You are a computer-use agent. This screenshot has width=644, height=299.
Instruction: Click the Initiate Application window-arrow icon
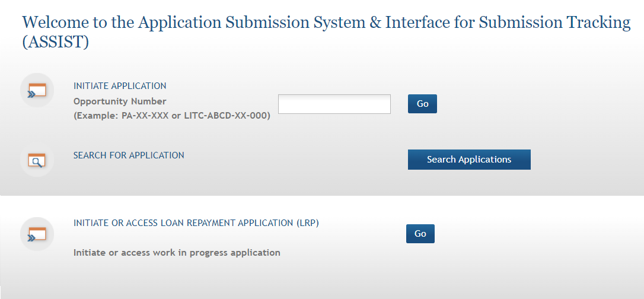pyautogui.click(x=37, y=90)
